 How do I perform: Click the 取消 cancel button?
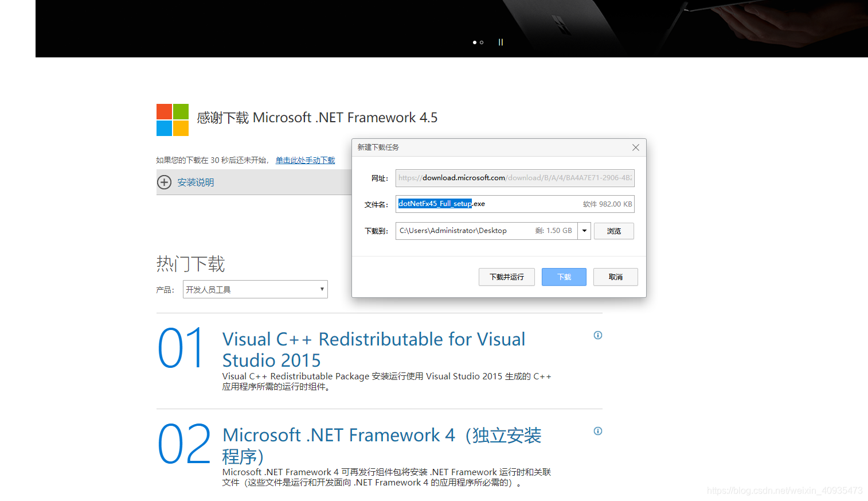pyautogui.click(x=616, y=277)
